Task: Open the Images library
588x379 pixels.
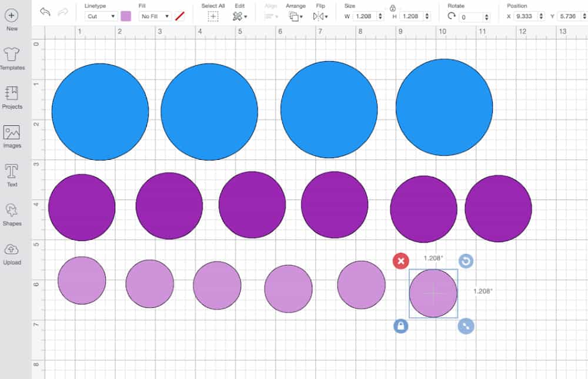Action: click(x=12, y=137)
